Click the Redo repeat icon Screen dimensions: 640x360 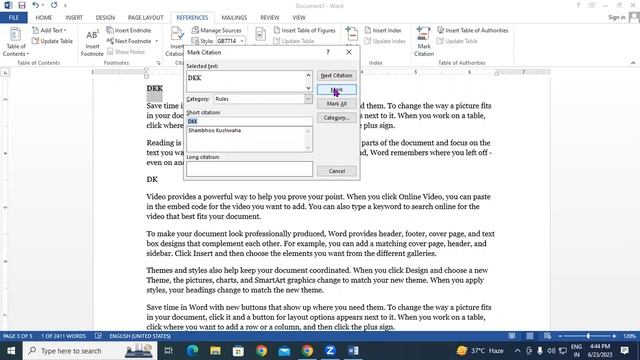pyautogui.click(x=54, y=5)
